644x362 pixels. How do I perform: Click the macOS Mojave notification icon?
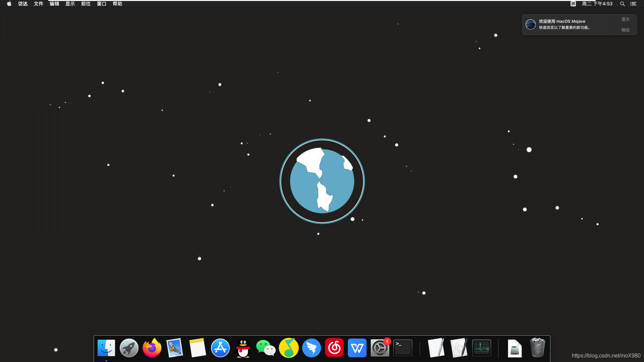(x=531, y=24)
